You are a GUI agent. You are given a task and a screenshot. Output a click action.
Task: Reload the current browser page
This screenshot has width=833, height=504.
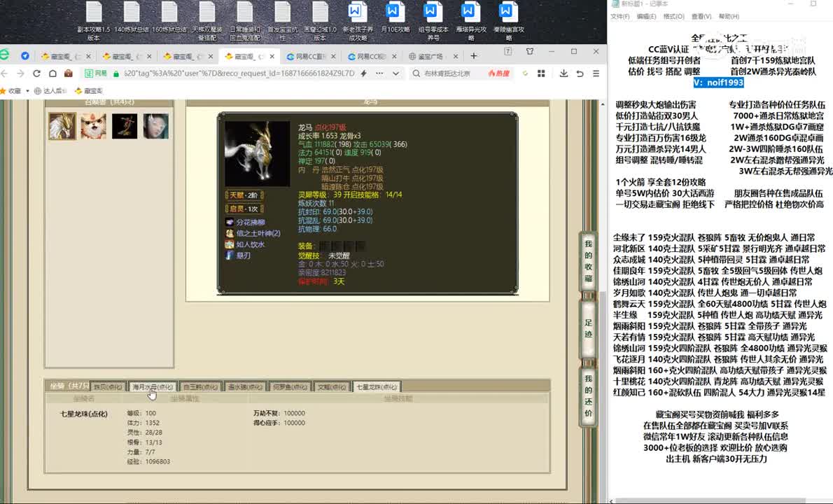pyautogui.click(x=36, y=73)
